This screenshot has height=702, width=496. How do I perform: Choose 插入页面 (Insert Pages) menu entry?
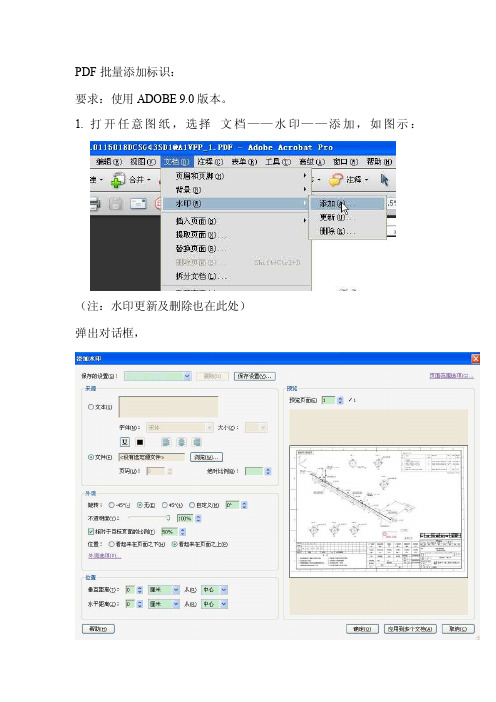[235, 221]
